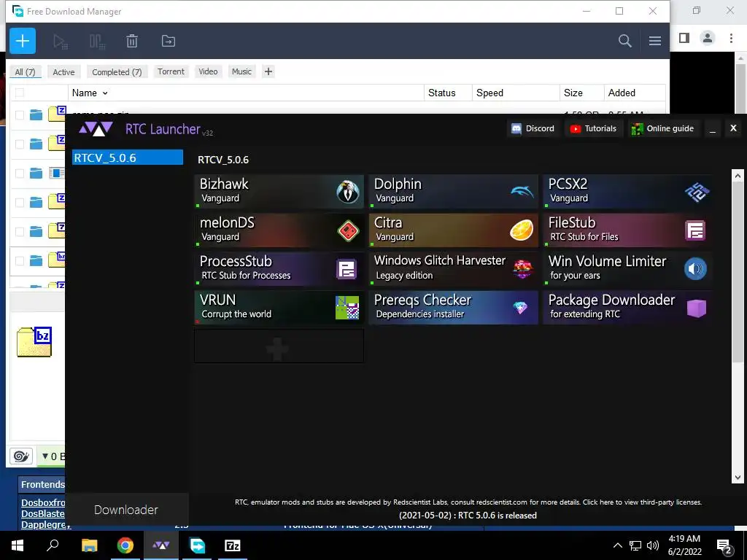Launch Bizhawk Vanguard tile
This screenshot has width=747, height=560.
coord(279,192)
